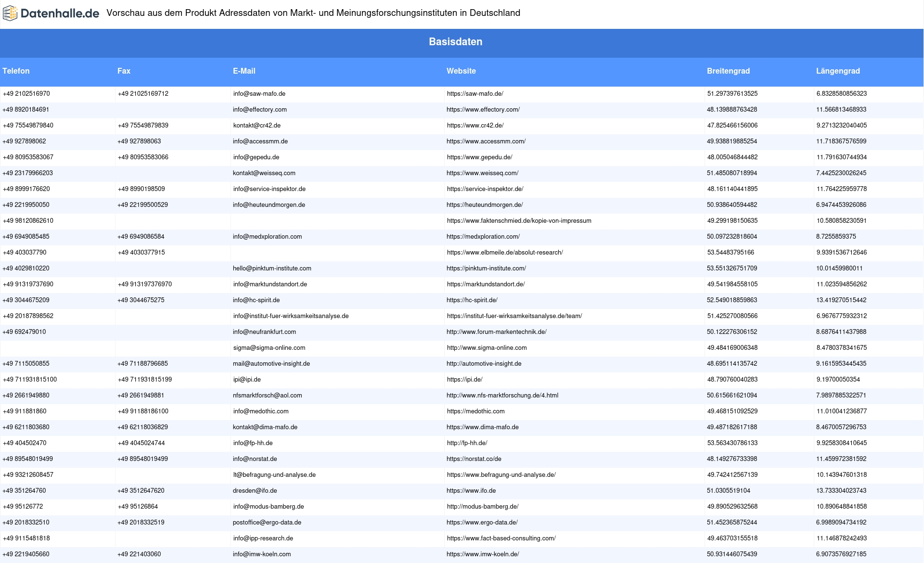Click longitude value 13.733304023743
This screenshot has width=924, height=563.
(841, 491)
